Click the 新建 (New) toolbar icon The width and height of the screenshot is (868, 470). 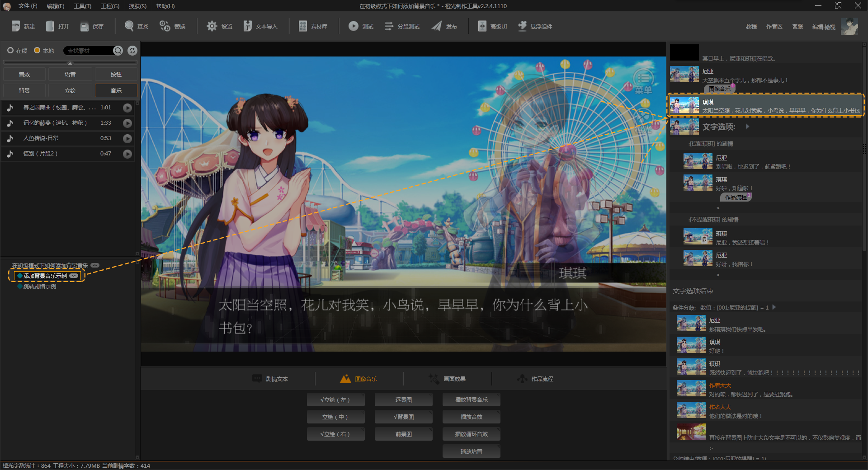[16, 26]
